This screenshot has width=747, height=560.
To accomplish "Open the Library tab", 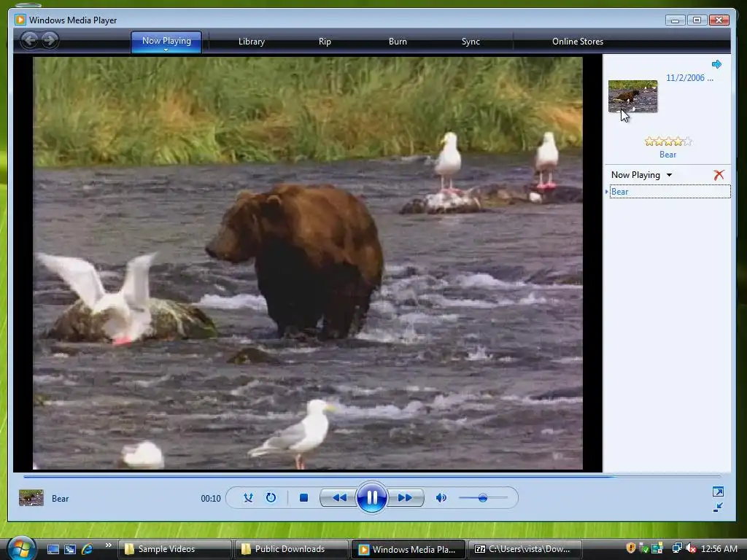I will [x=252, y=42].
